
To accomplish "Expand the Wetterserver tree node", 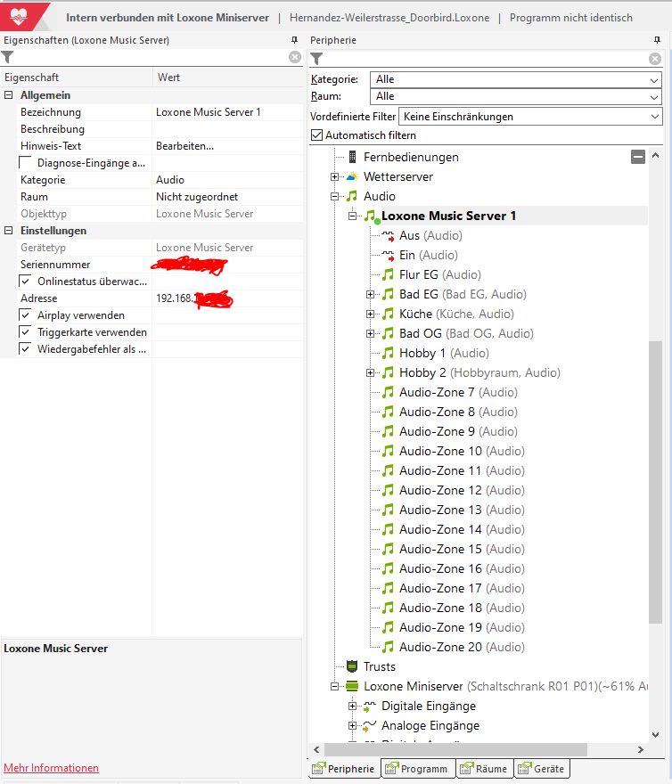I will coord(334,176).
